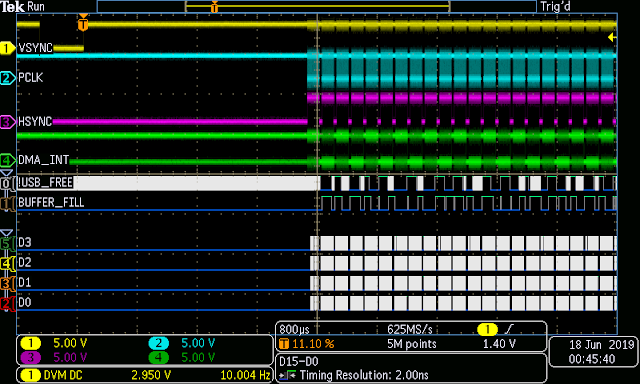The image size is (640, 384).
Task: Select the cyan channel 2 PCLK marker
Action: click(x=7, y=78)
